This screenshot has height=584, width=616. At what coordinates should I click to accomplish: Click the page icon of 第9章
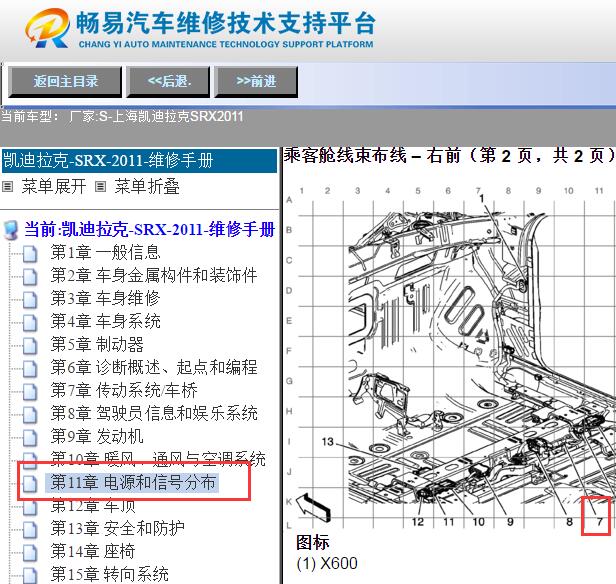click(x=30, y=438)
